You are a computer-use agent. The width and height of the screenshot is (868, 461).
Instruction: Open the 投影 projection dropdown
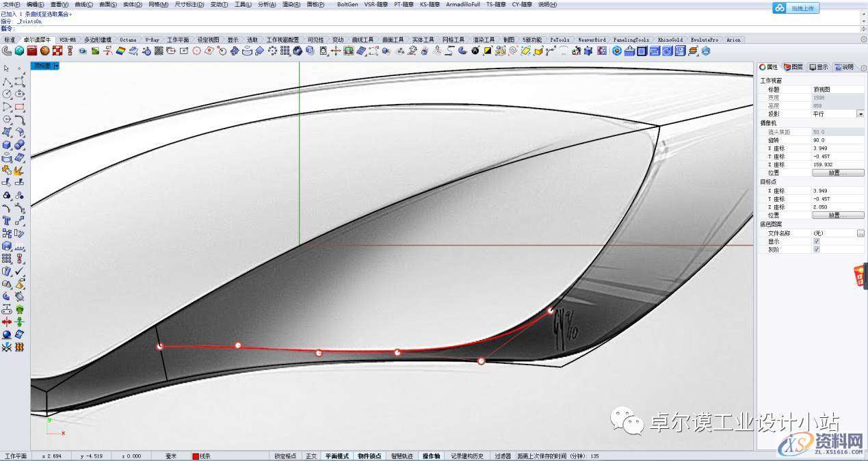(x=860, y=114)
